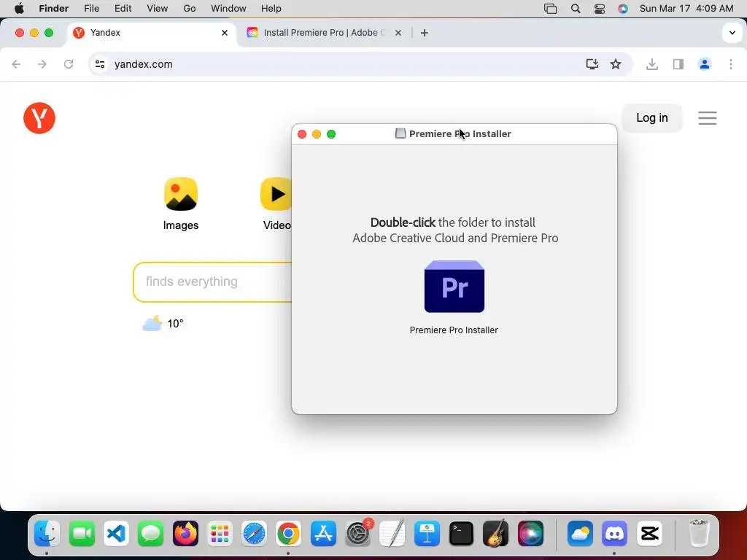Open Chrome three-dot menu
Viewport: 747px width, 560px height.
731,64
